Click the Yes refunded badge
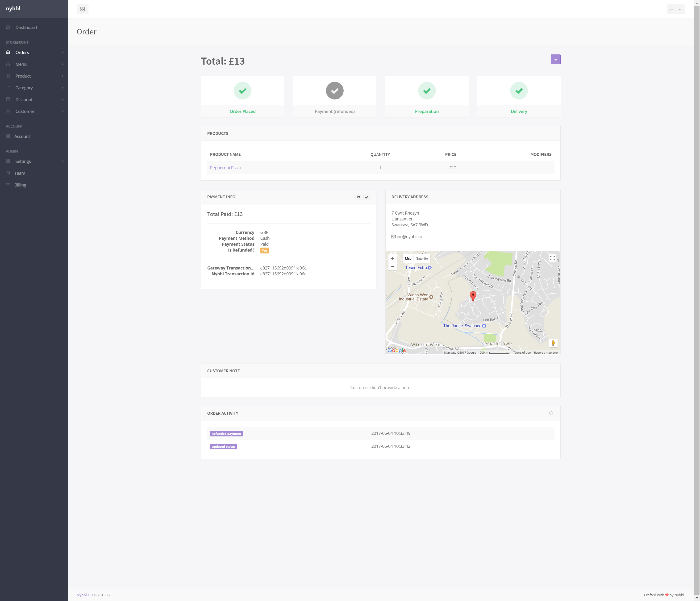 click(x=265, y=251)
